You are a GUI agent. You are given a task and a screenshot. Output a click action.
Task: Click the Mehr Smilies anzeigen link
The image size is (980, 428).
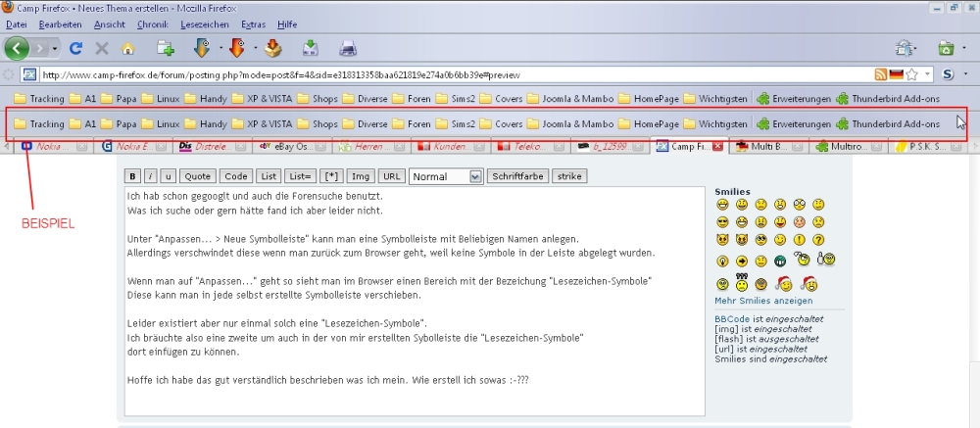[763, 301]
